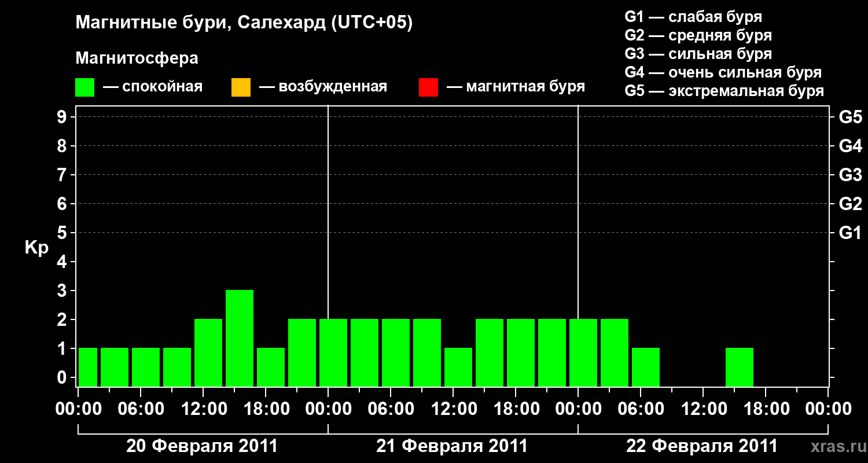Image resolution: width=868 pixels, height=463 pixels.
Task: Click the orange "возбужденная" legend swatch
Action: coord(241,87)
